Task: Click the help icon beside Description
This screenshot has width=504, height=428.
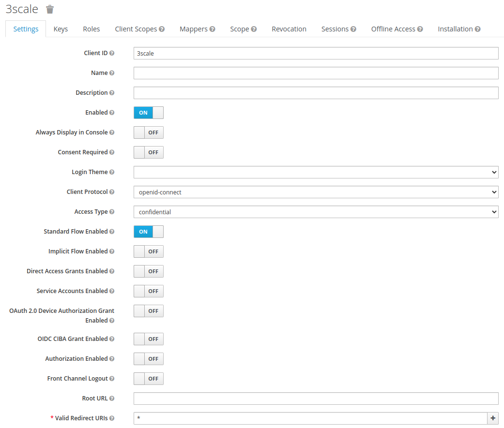Action: point(112,93)
